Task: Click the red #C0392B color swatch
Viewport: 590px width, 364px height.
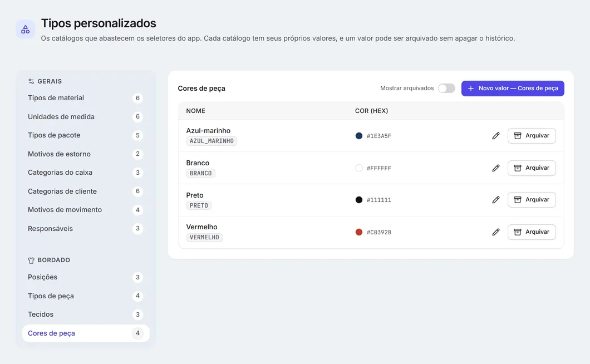Action: coord(359,232)
